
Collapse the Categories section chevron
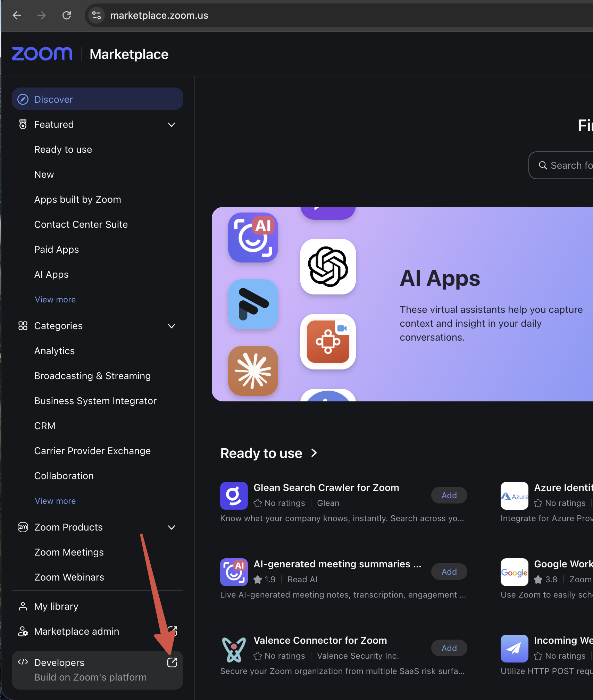click(172, 326)
